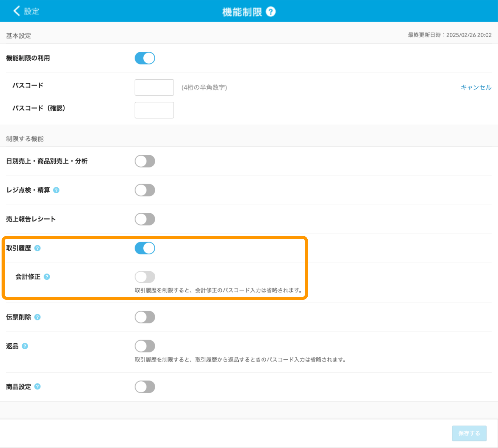Click the 保存する button
The image size is (498, 448).
coord(469,433)
